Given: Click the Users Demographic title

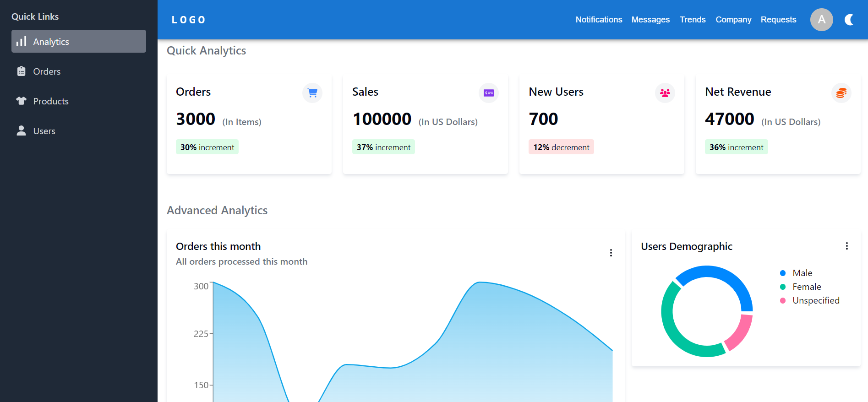Looking at the screenshot, I should (x=687, y=246).
